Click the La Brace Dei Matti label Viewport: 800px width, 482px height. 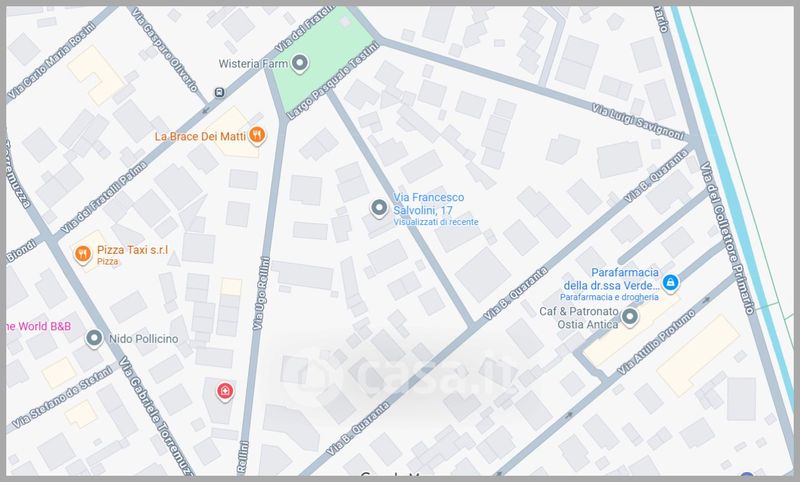[199, 136]
